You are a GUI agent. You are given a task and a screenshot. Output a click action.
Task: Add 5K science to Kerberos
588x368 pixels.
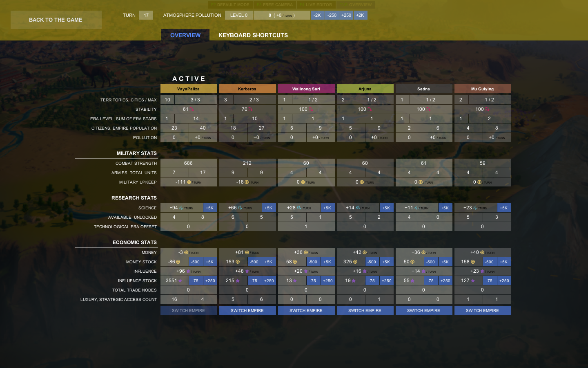click(x=269, y=208)
